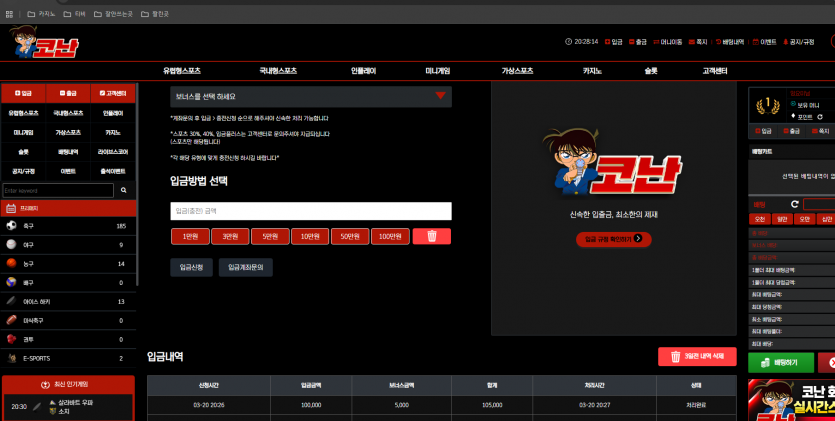Delete deposit history older than three days
Screen dimensions: 835x421
pos(697,357)
